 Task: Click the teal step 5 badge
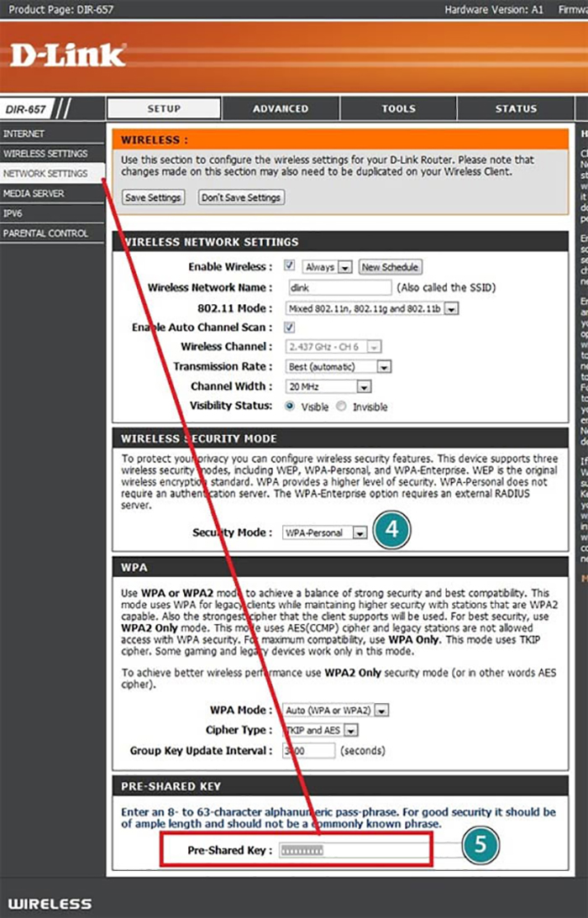coord(480,846)
